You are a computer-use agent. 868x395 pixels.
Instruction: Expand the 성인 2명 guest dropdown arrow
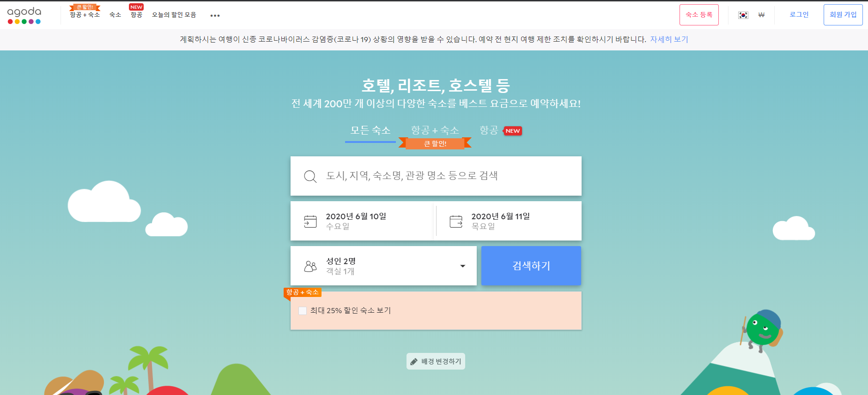(462, 266)
